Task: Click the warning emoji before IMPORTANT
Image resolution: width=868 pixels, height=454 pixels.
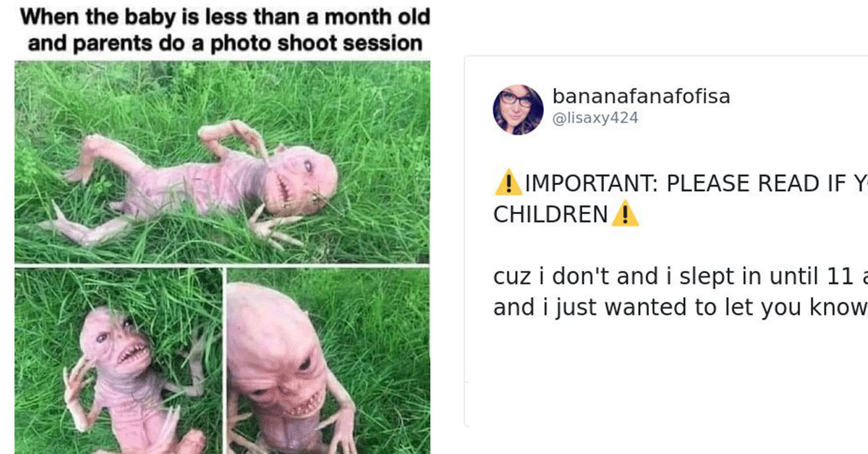Action: point(509,184)
